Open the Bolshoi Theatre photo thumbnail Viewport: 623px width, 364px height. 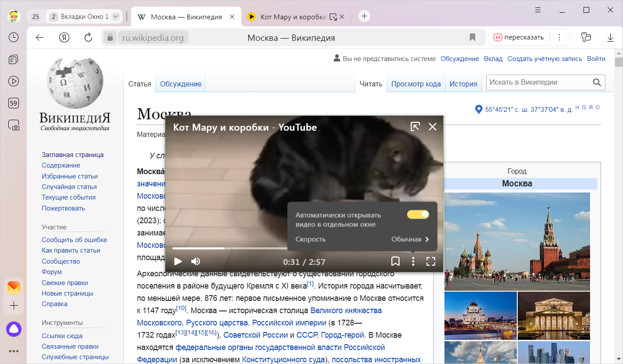coord(554,316)
